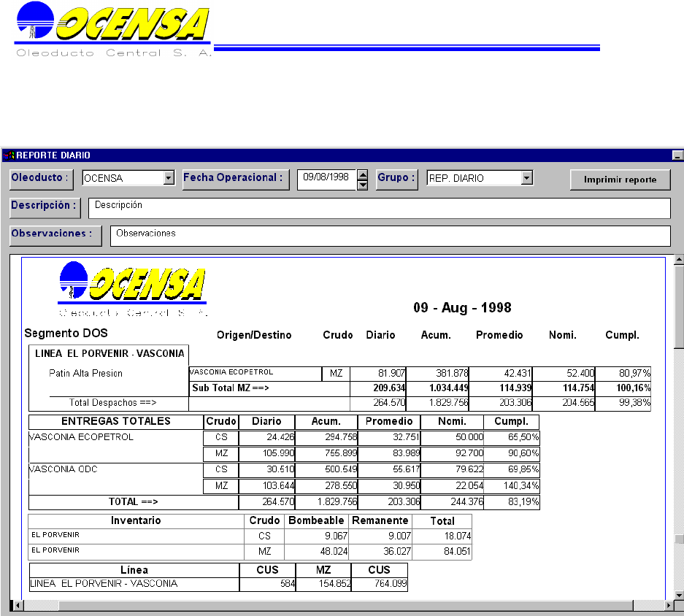Click the Observaciones label button
Screen dimensions: 684x616
tap(55, 235)
